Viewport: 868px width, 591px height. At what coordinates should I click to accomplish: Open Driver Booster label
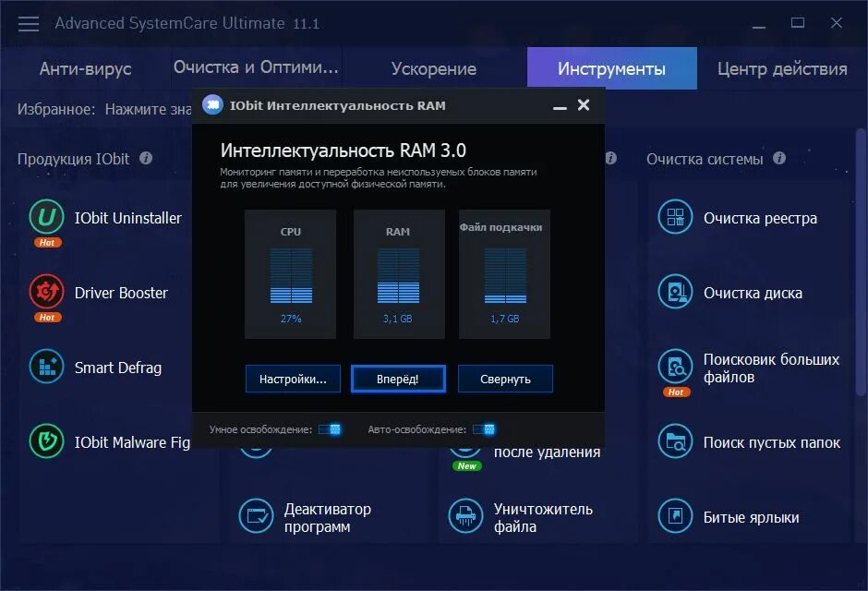121,293
